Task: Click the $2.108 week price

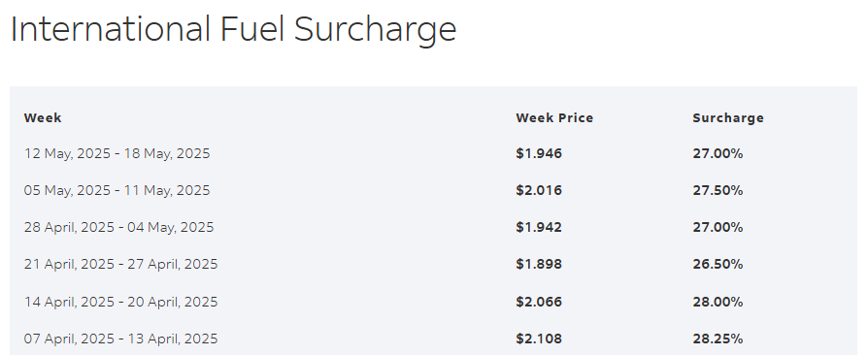Action: coord(539,339)
